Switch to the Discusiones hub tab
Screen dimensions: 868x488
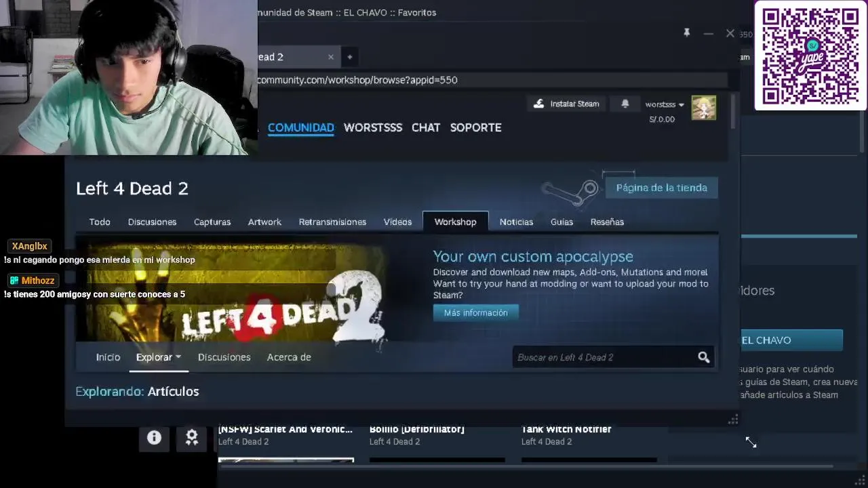pyautogui.click(x=152, y=222)
